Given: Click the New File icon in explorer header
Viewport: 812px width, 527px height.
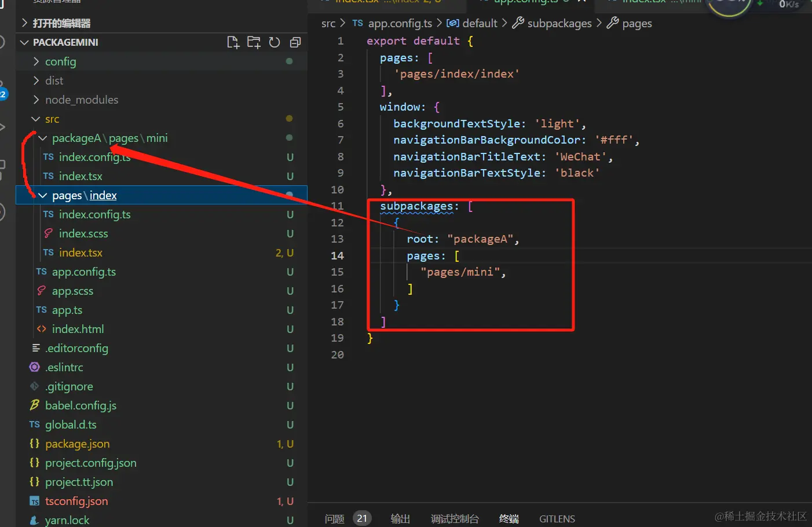Looking at the screenshot, I should point(233,42).
